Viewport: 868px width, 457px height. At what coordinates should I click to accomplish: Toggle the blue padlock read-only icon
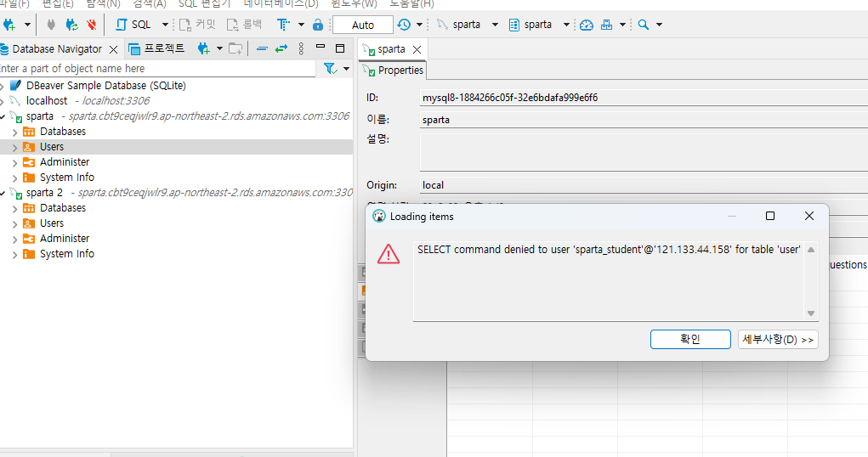[318, 25]
